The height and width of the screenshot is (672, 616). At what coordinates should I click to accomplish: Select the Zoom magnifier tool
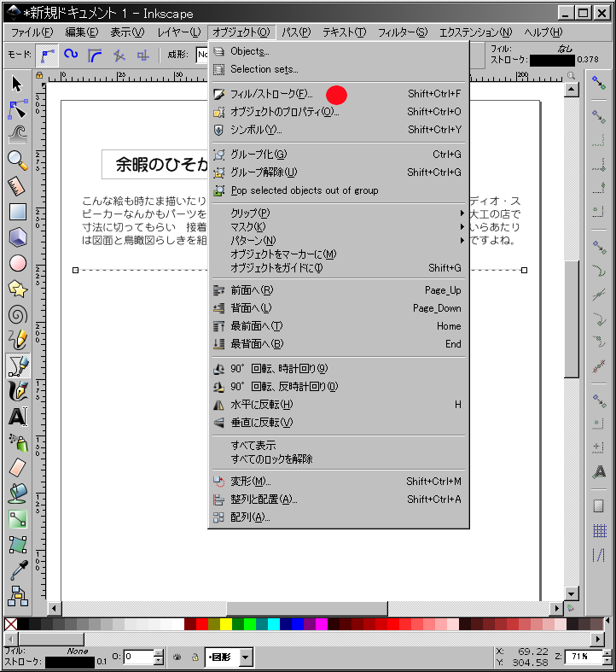tap(17, 161)
